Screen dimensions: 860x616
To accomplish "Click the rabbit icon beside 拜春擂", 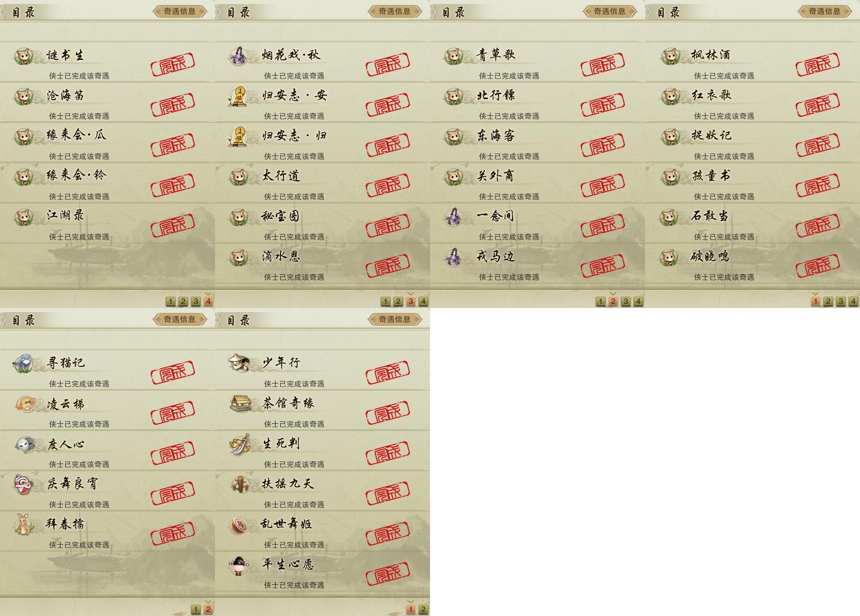I will 24,524.
